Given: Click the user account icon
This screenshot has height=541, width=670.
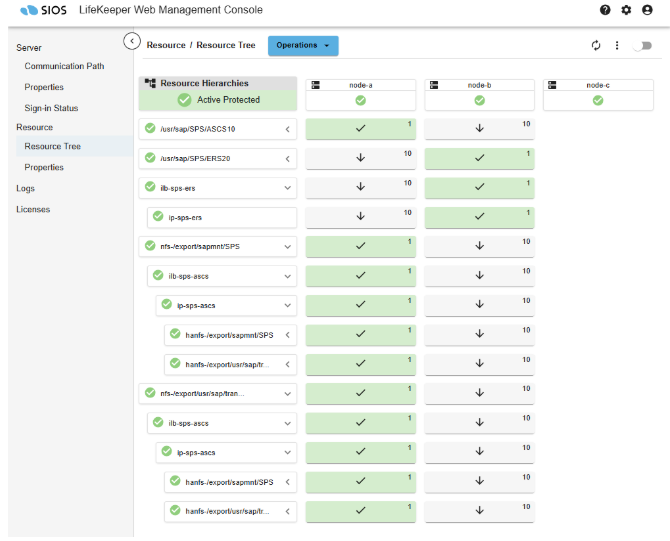Looking at the screenshot, I should pyautogui.click(x=647, y=10).
